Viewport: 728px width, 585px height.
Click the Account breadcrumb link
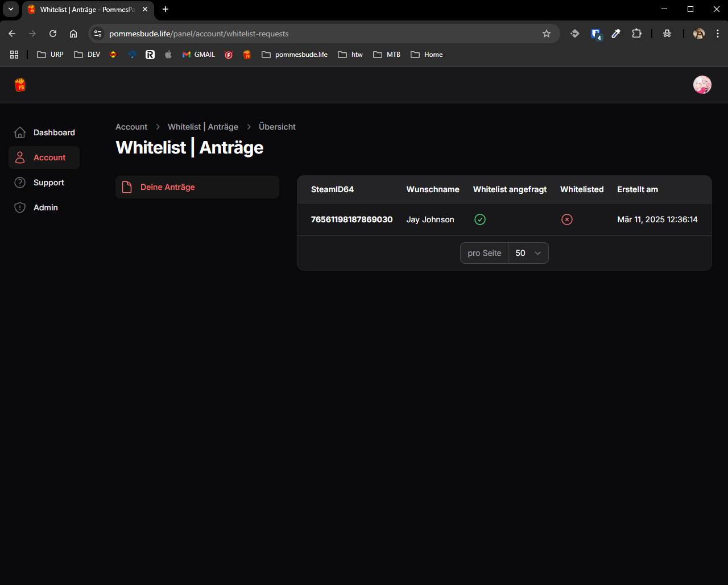pos(131,127)
